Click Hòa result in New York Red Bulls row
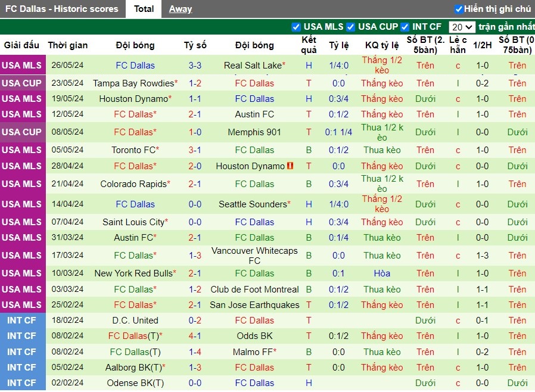The width and height of the screenshot is (535, 392). pyautogui.click(x=382, y=273)
